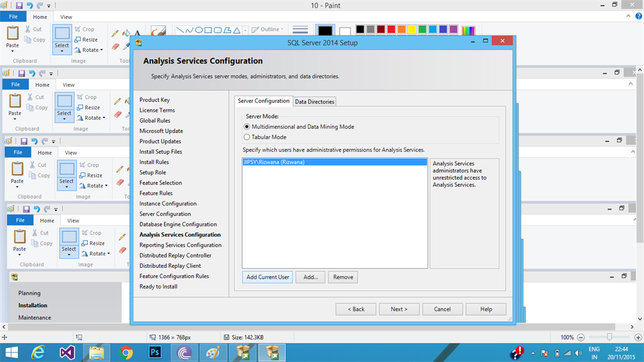
Task: Open Edit colors rainbow button
Action: click(x=468, y=30)
